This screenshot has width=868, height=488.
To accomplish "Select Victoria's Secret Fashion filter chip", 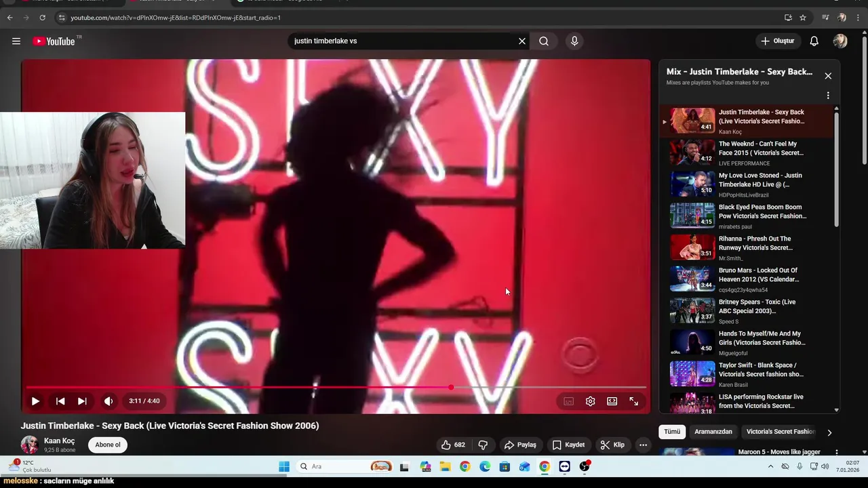I will click(781, 432).
